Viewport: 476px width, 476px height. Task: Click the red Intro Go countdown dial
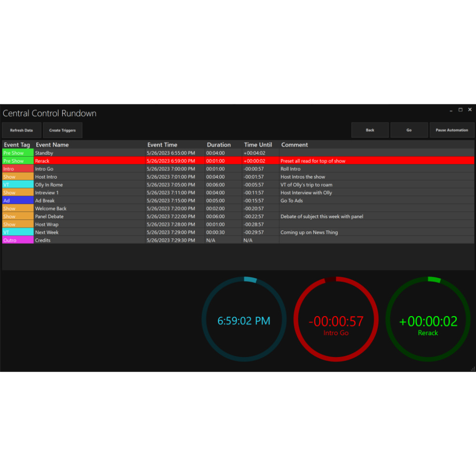(336, 319)
